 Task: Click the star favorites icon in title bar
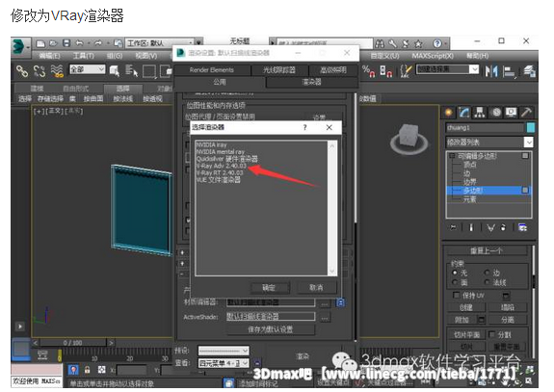pyautogui.click(x=419, y=43)
